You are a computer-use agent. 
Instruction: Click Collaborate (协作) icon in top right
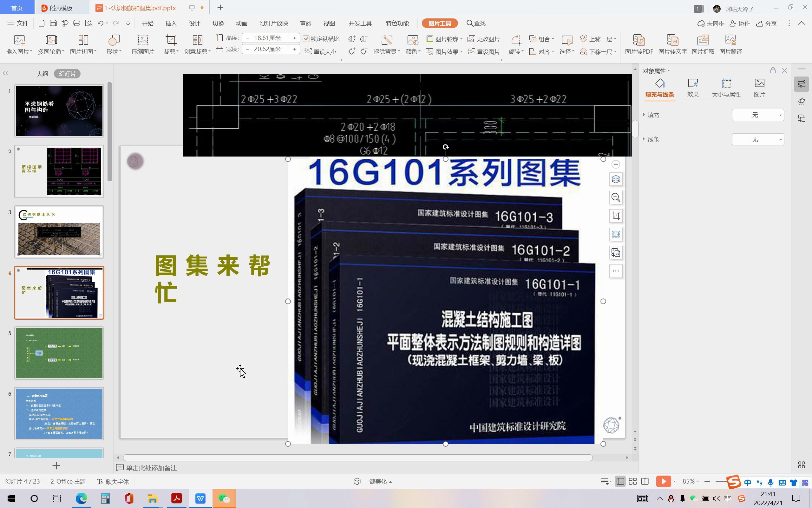click(740, 23)
